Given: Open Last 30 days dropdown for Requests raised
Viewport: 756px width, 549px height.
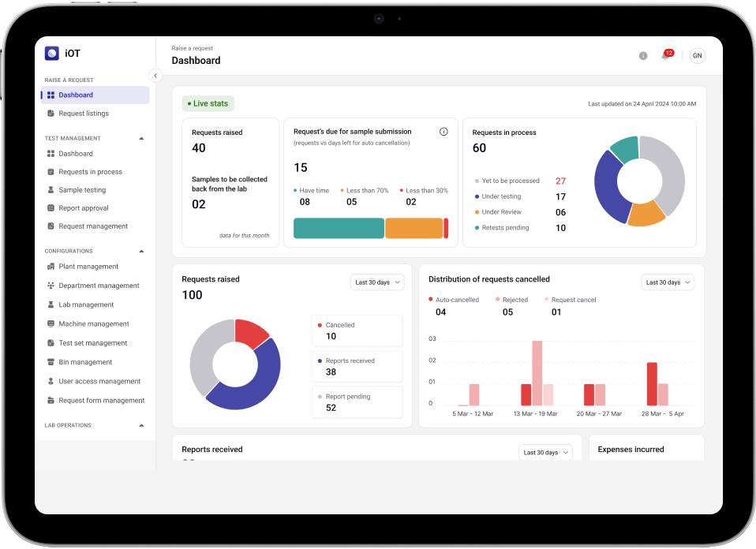Looking at the screenshot, I should [x=378, y=282].
